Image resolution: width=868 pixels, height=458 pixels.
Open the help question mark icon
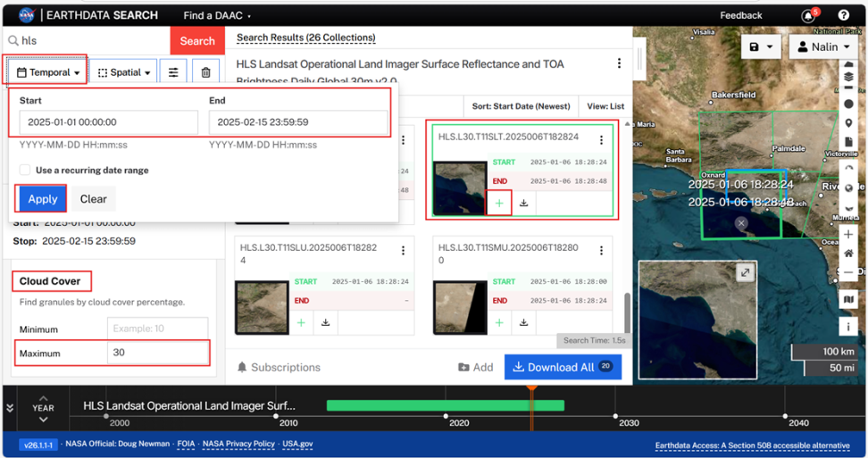point(844,15)
